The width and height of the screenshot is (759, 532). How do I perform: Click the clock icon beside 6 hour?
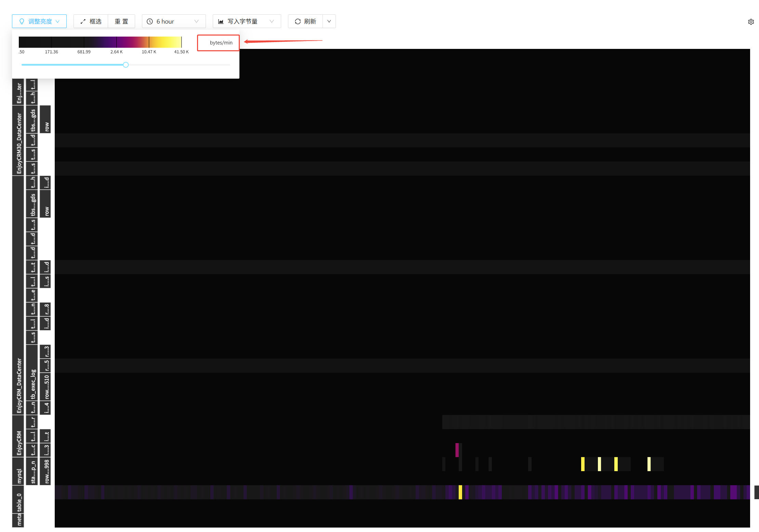tap(150, 22)
